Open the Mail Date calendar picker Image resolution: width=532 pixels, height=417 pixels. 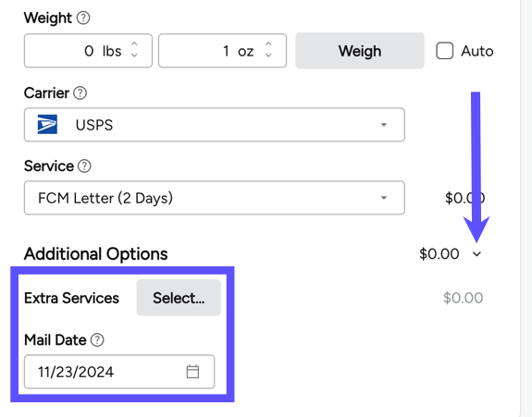192,372
